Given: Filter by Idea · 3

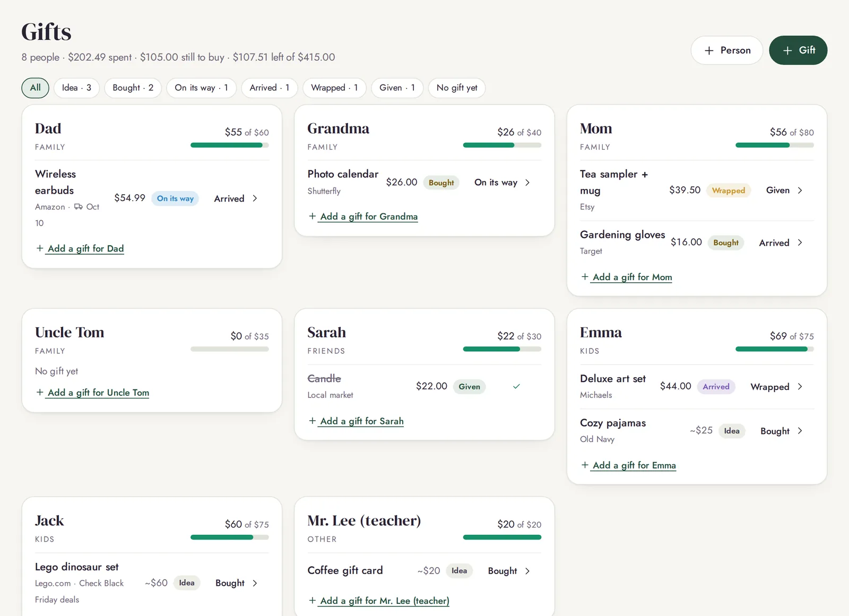Looking at the screenshot, I should (x=76, y=88).
